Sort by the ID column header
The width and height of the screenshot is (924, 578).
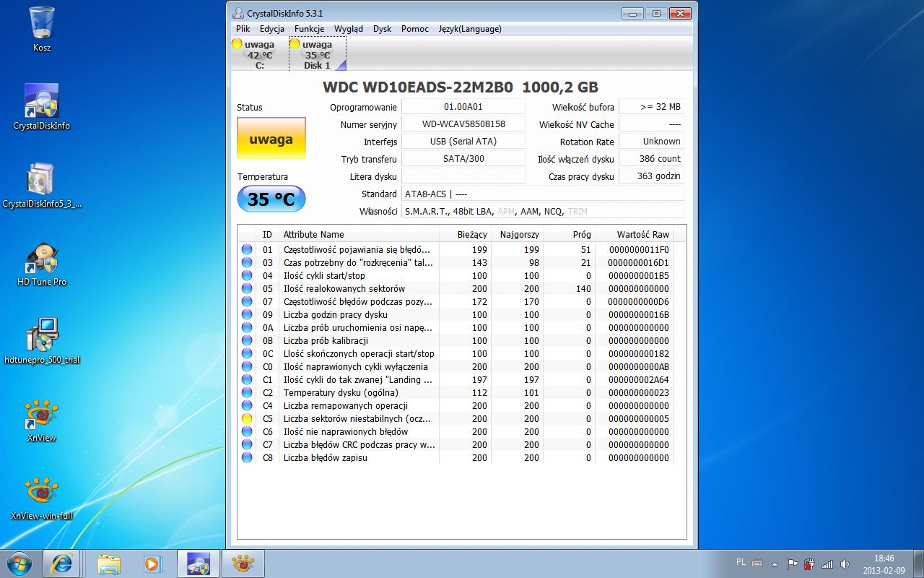point(267,234)
